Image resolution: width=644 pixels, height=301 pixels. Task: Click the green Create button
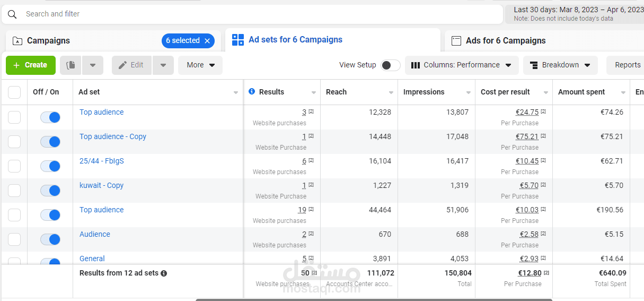(31, 65)
